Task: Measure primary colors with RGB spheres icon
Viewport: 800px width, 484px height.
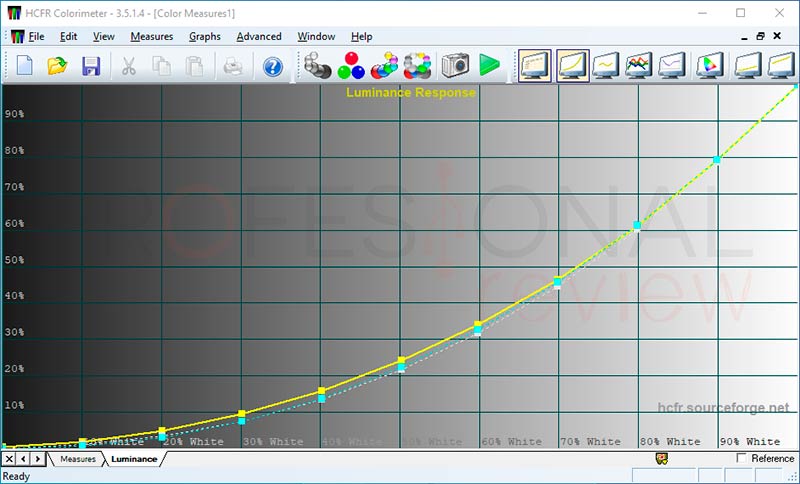Action: pos(351,65)
